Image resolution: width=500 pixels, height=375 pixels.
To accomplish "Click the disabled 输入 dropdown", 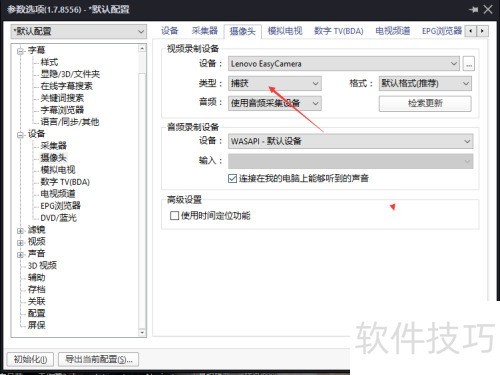I will [x=350, y=161].
